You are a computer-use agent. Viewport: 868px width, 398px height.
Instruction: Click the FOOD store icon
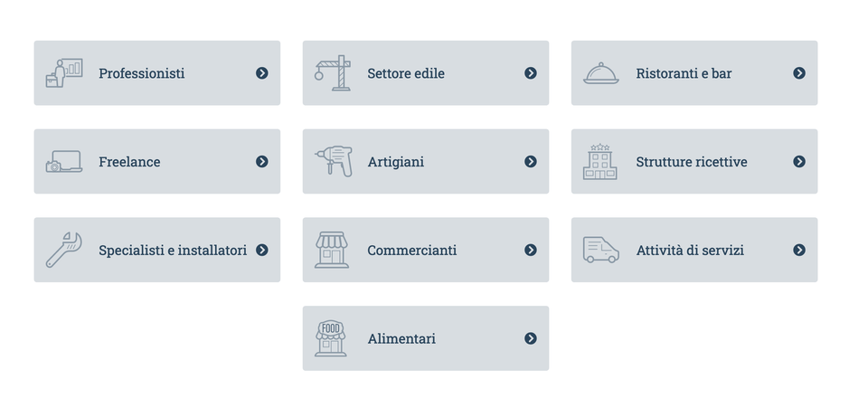pos(331,338)
